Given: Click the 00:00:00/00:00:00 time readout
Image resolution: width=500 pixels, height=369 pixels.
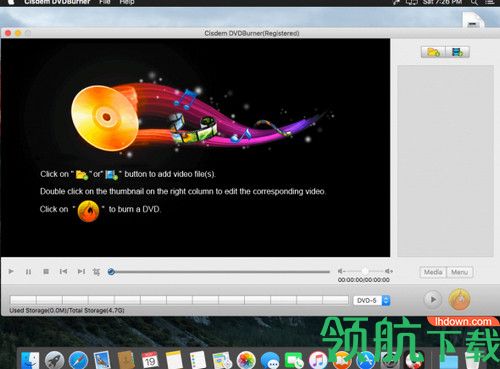Looking at the screenshot, I should pos(364,280).
